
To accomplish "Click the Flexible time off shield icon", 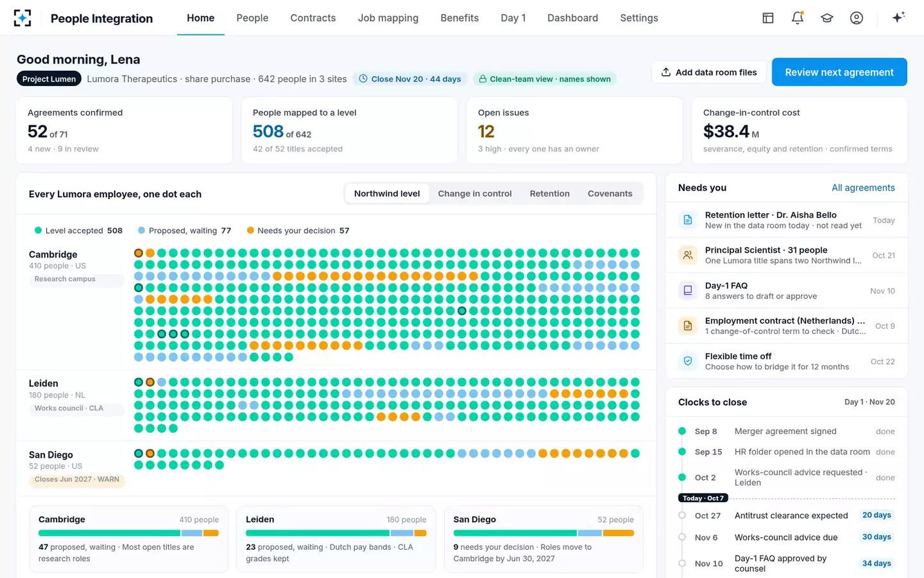I will coord(688,362).
